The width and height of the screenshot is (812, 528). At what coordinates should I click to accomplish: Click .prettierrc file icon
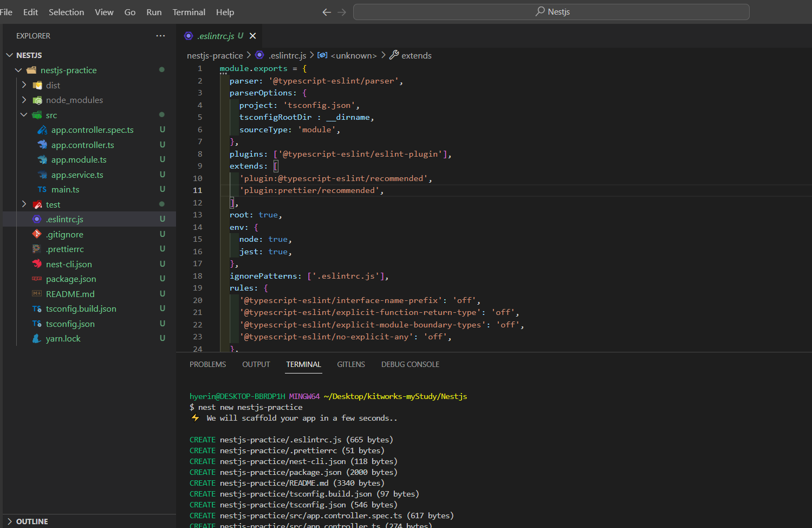coord(36,249)
